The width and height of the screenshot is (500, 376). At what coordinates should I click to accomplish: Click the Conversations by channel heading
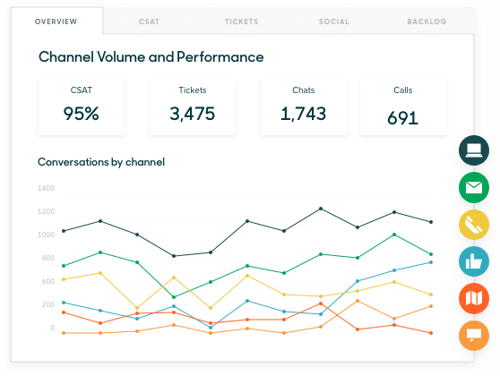coord(101,162)
